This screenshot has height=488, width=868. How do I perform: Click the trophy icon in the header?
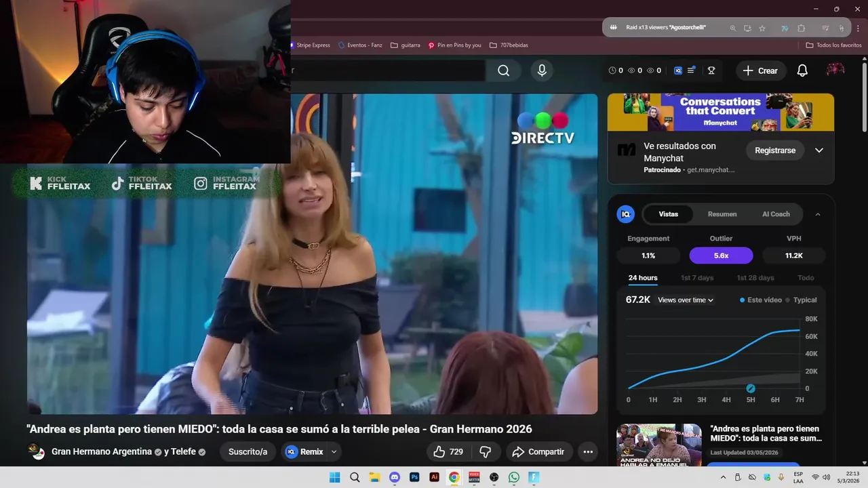(x=711, y=70)
